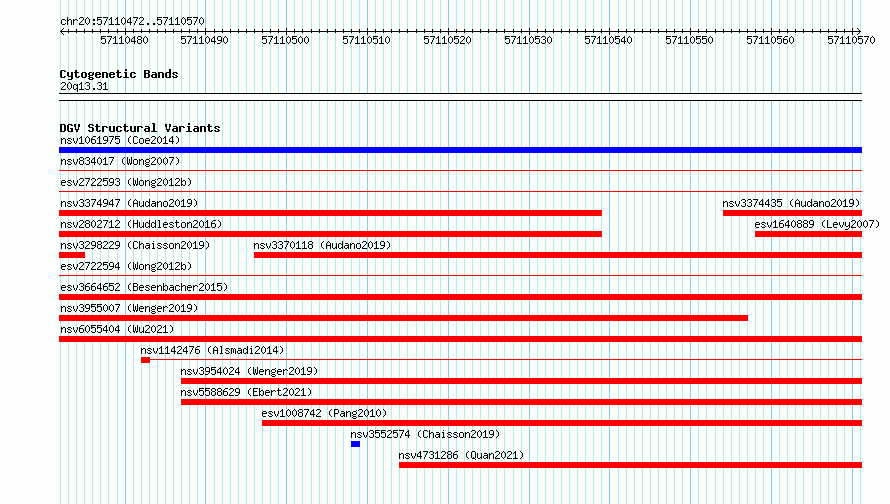Click nsv2802712 (Huddleston2016) label
Viewport: 890px width, 504px height.
point(141,224)
